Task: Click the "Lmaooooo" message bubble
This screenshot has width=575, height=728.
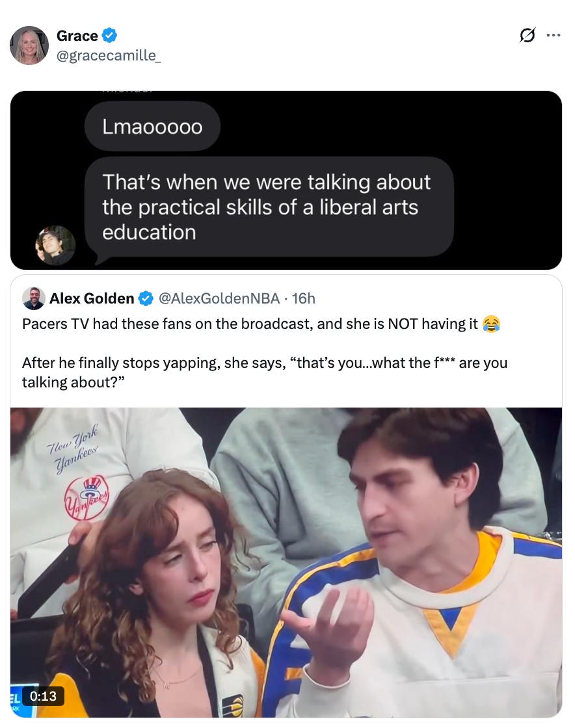Action: click(x=152, y=126)
